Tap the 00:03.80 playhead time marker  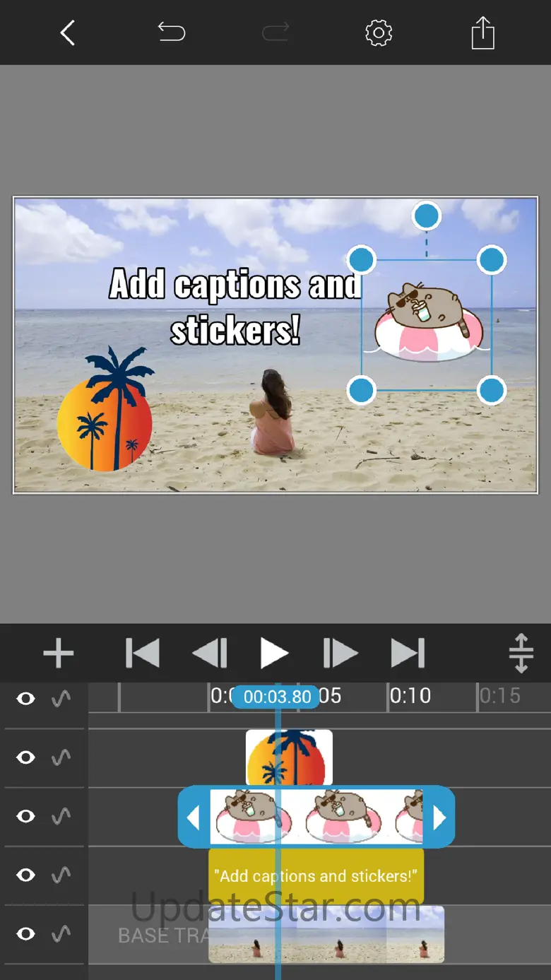tap(277, 697)
